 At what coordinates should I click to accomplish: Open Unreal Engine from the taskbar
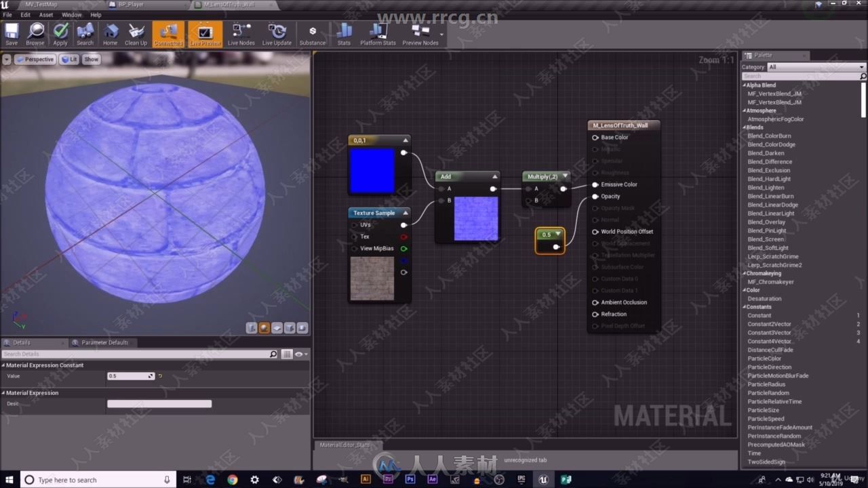click(x=544, y=479)
